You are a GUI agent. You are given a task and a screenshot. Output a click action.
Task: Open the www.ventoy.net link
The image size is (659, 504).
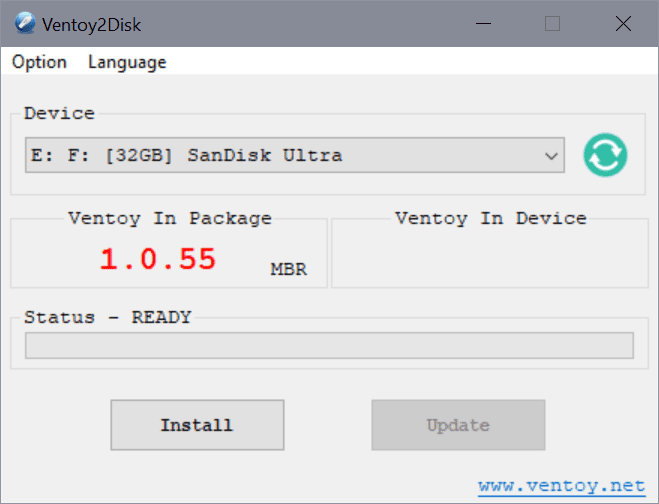coord(561,486)
